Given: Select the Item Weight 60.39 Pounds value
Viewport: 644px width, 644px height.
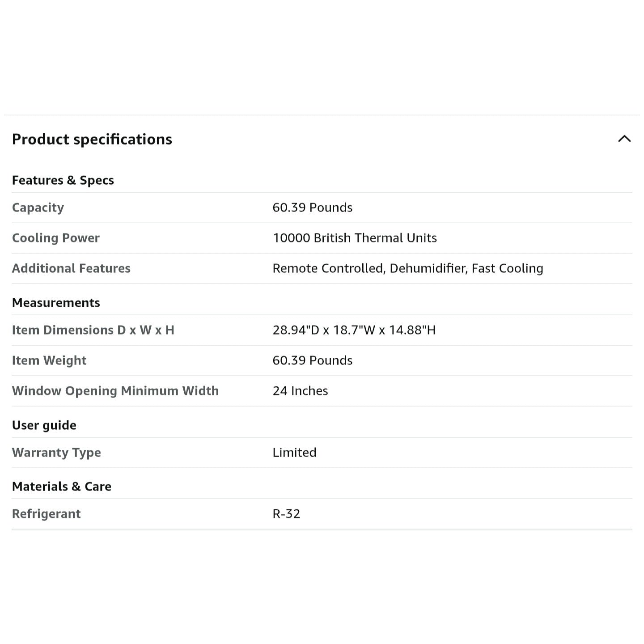Looking at the screenshot, I should (x=313, y=360).
